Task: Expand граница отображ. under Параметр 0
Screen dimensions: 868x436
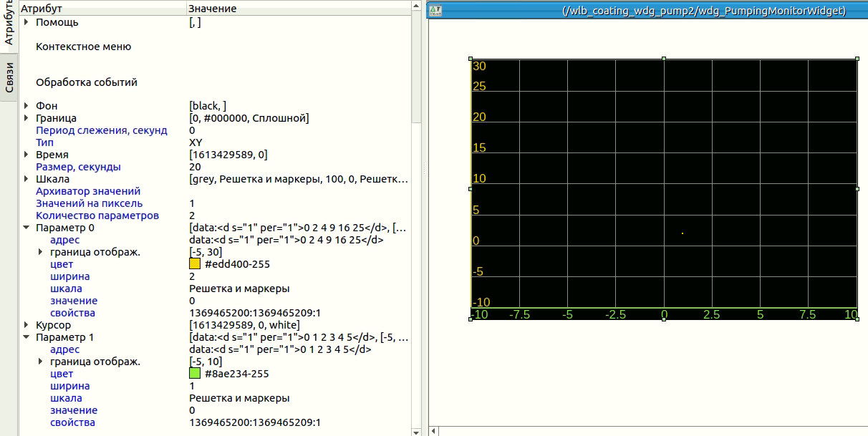Action: 41,252
